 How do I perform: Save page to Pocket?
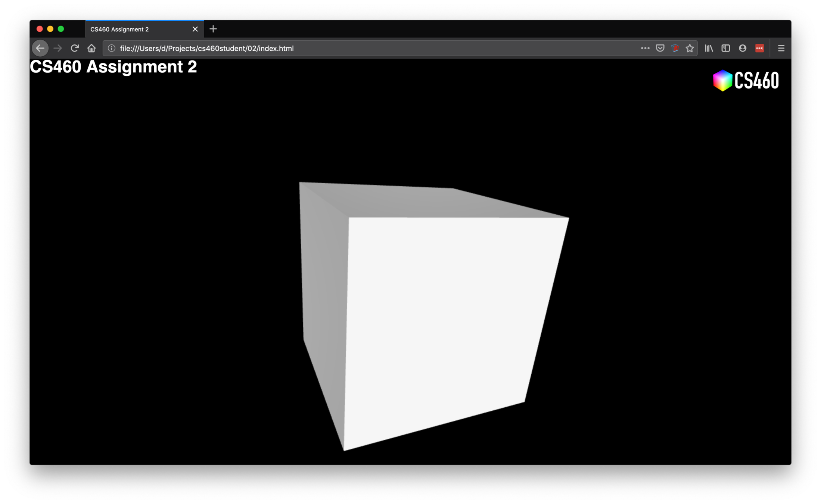pyautogui.click(x=660, y=48)
